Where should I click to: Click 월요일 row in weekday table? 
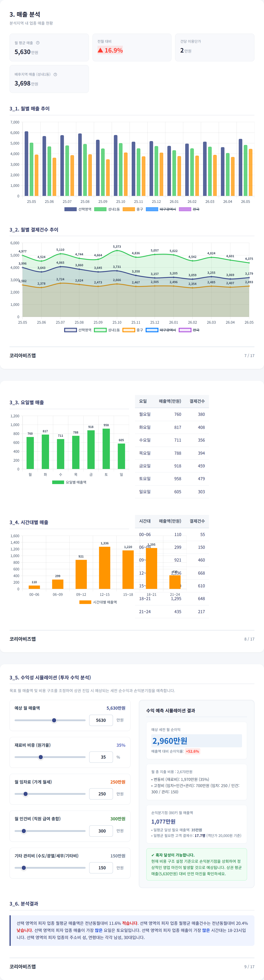[172, 414]
